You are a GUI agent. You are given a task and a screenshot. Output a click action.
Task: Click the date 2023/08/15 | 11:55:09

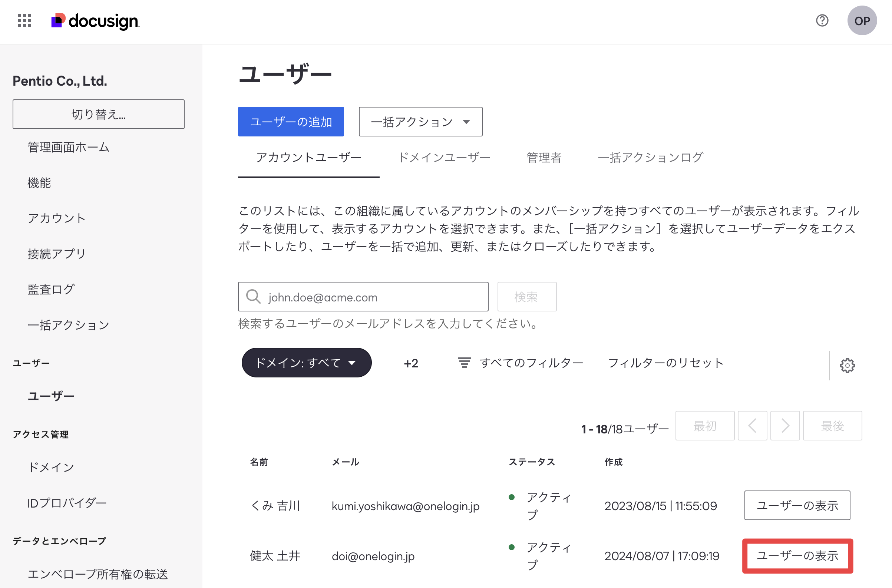pyautogui.click(x=661, y=506)
